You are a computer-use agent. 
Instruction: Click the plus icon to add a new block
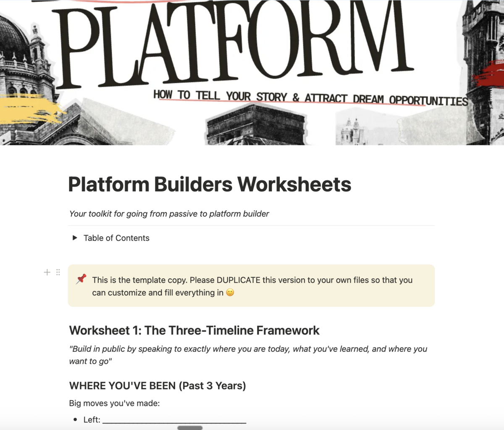pos(47,272)
